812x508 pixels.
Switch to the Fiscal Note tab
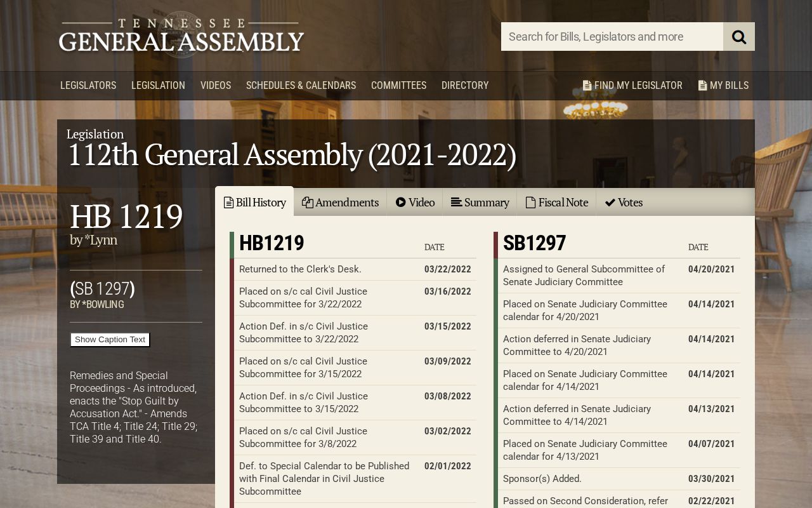[x=556, y=203]
